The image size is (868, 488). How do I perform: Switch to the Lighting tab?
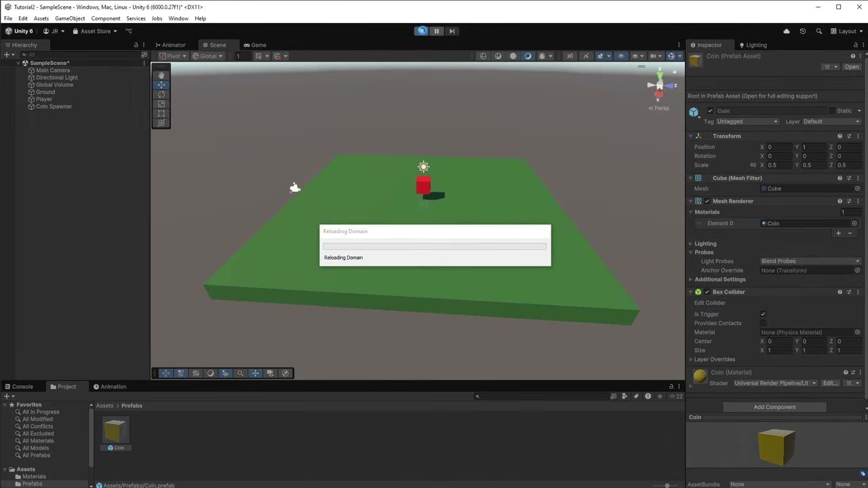[753, 45]
